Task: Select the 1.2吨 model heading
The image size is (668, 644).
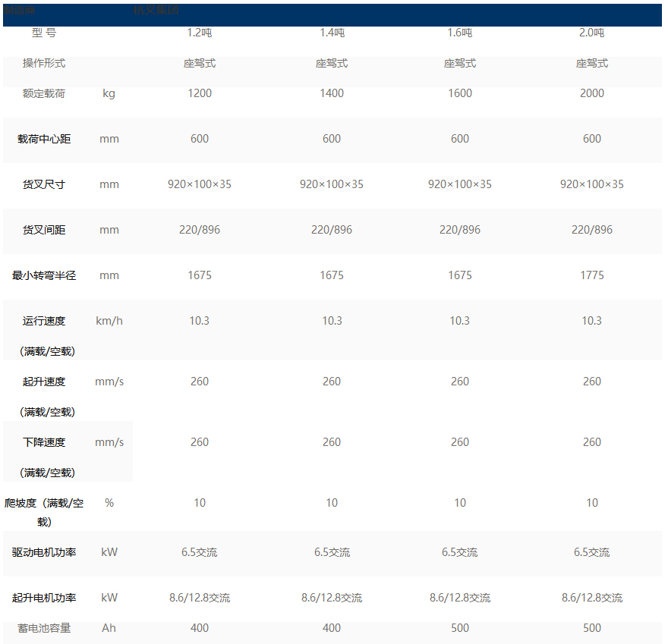Action: (200, 33)
